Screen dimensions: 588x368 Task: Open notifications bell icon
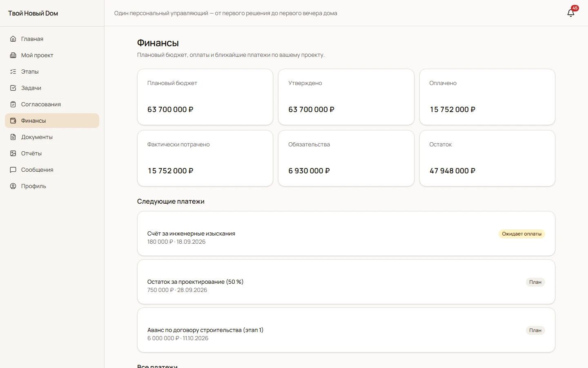(x=571, y=13)
